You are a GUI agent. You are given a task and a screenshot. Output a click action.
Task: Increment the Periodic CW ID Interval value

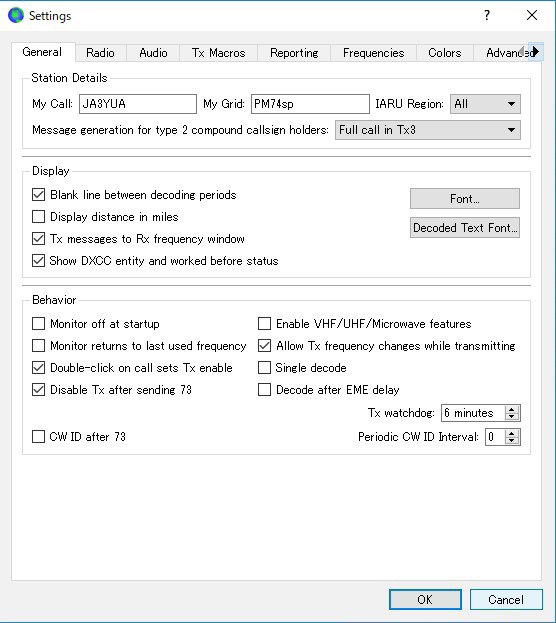point(512,433)
